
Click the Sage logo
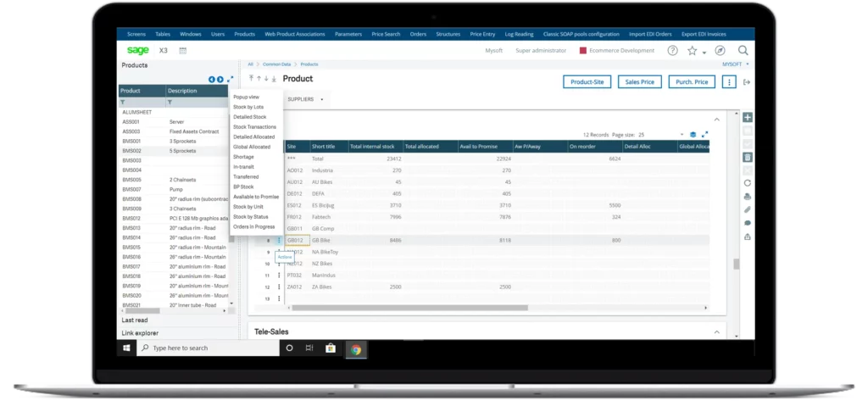[138, 50]
